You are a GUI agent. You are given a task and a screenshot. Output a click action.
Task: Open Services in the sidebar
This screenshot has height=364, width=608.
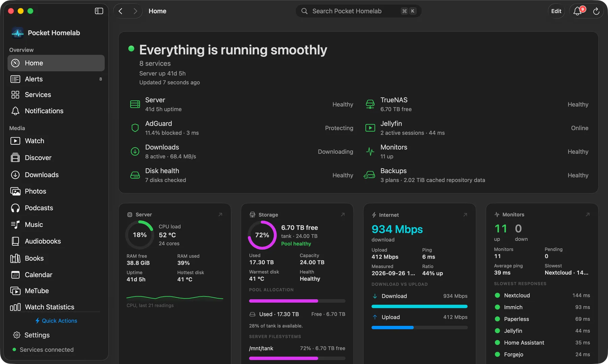[56, 95]
